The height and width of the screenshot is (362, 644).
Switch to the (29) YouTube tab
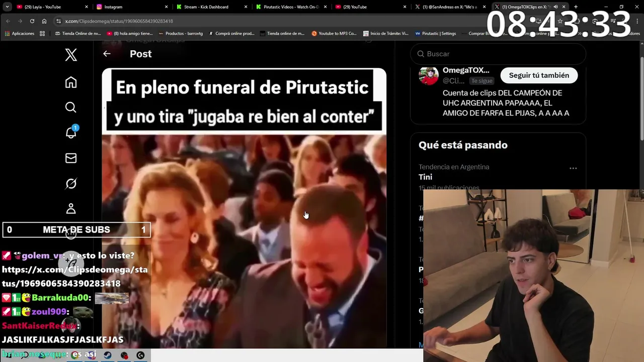pyautogui.click(x=371, y=7)
